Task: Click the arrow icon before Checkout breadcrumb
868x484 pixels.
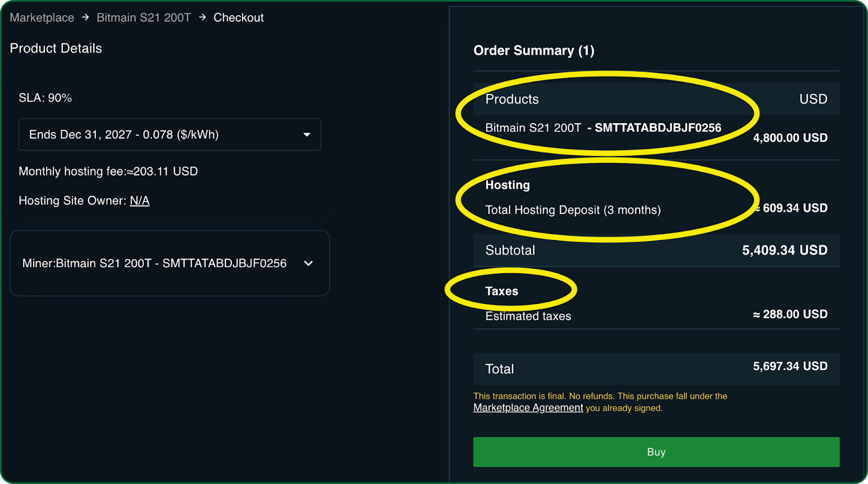Action: [202, 17]
